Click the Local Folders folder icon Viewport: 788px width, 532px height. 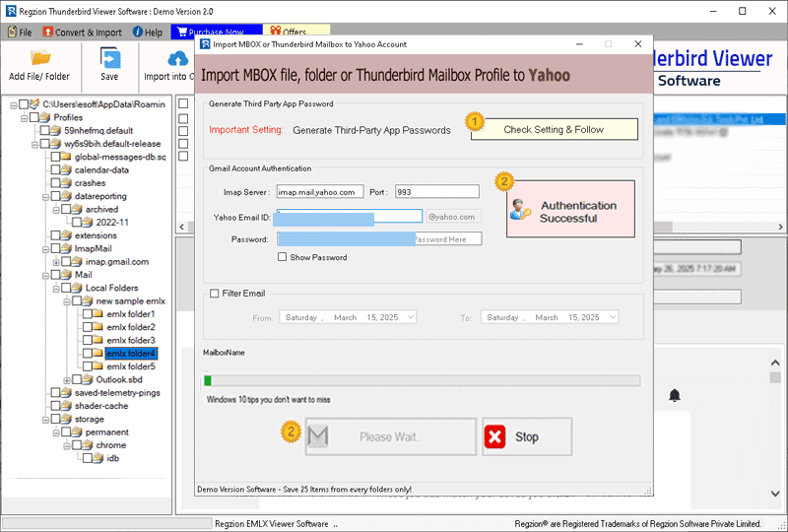click(77, 288)
